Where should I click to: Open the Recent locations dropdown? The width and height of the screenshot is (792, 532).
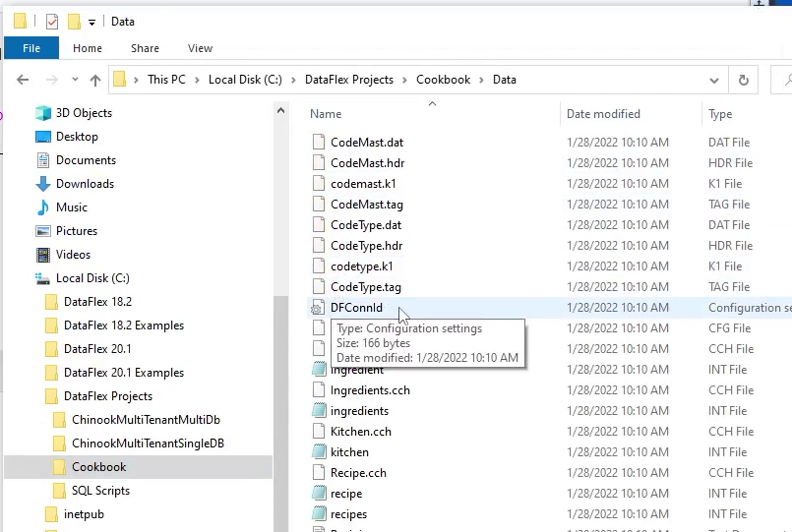(75, 80)
